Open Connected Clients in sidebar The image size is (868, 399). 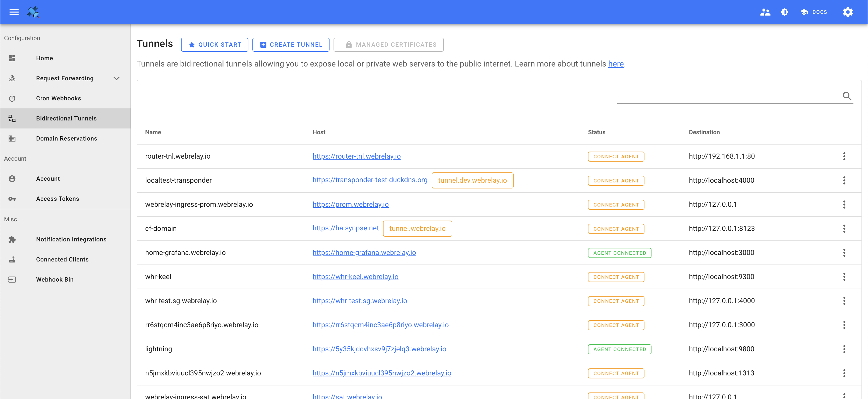[62, 259]
